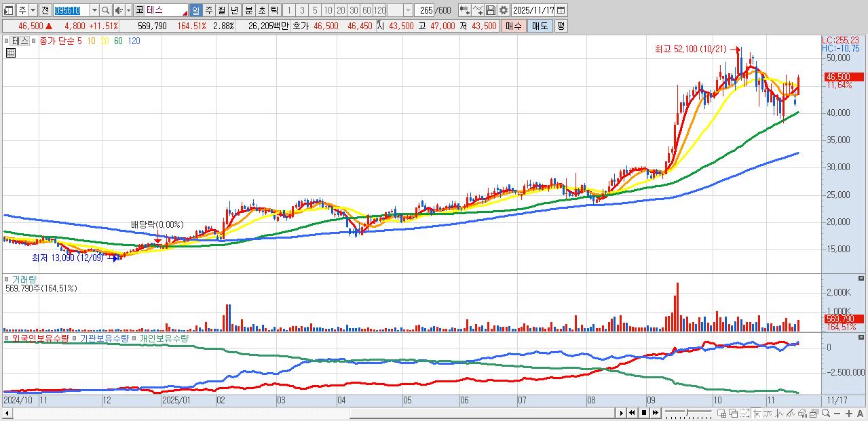This screenshot has width=868, height=421.
Task: Select the 60 interval button
Action: pos(366,10)
